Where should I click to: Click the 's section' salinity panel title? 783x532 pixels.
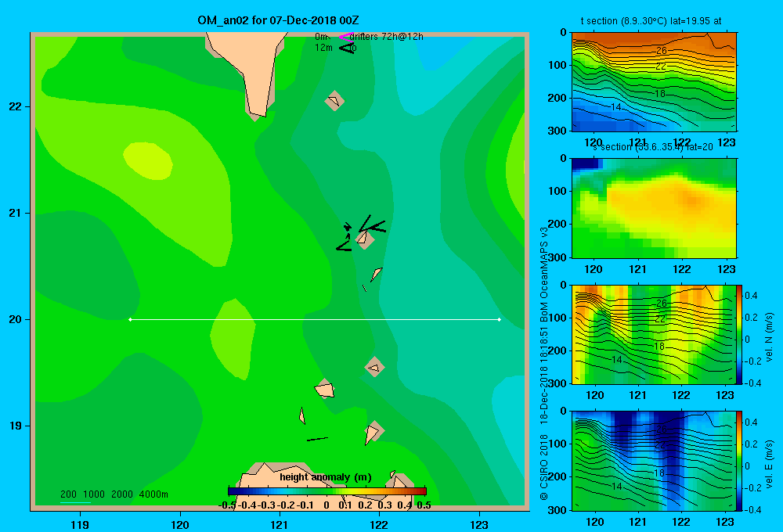[653, 147]
